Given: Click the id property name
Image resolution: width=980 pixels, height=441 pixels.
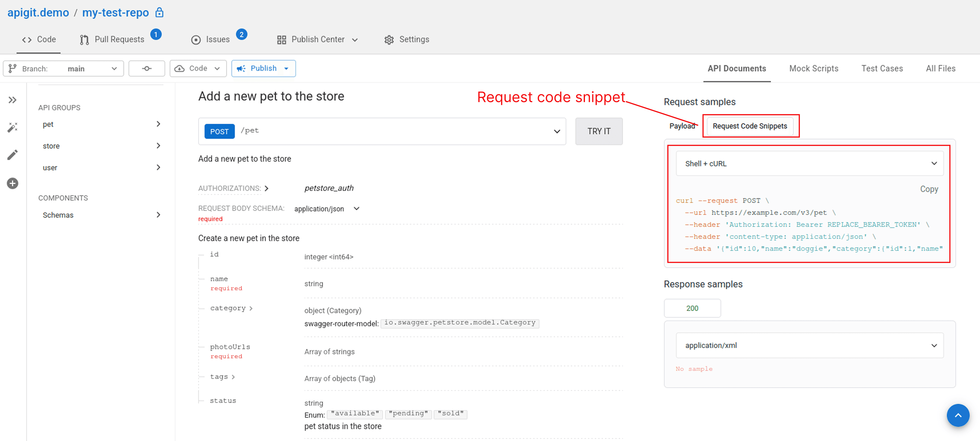Looking at the screenshot, I should (x=214, y=254).
